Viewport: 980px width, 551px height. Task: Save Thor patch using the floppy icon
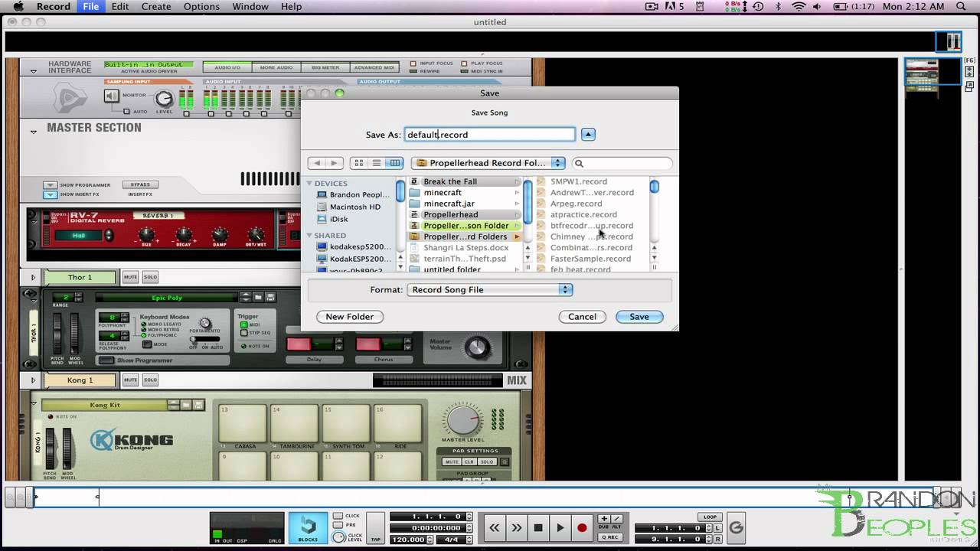coord(270,297)
